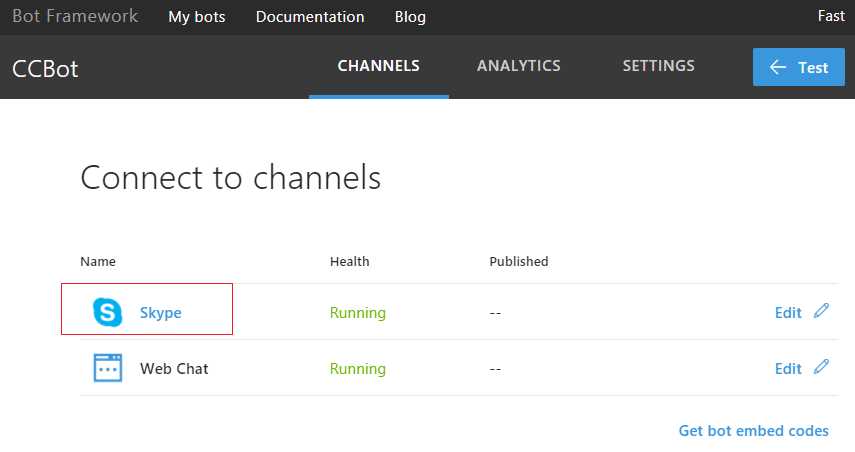The width and height of the screenshot is (855, 452).
Task: Open Documentation page
Action: point(310,17)
